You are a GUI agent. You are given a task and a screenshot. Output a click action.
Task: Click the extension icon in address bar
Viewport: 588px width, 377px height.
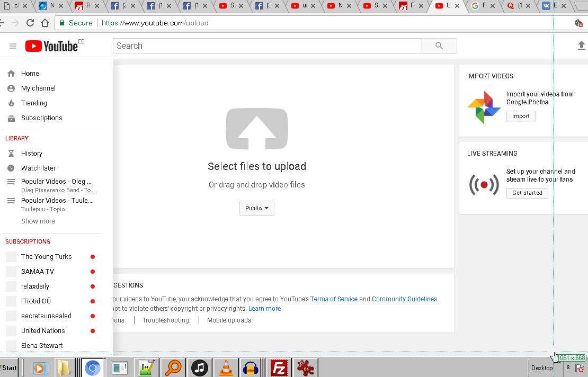pyautogui.click(x=579, y=23)
